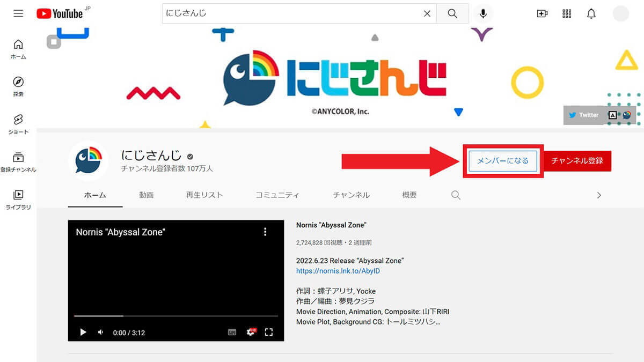Search within channel using magnifier
Image resolution: width=644 pixels, height=362 pixels.
coord(456,195)
